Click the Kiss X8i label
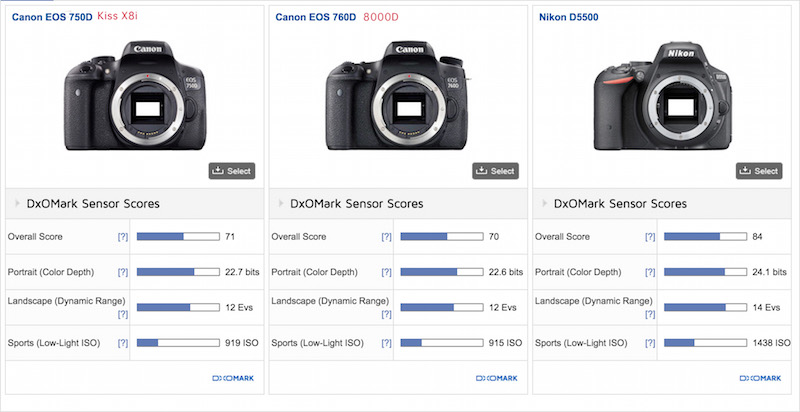This screenshot has width=800, height=412. pyautogui.click(x=117, y=16)
